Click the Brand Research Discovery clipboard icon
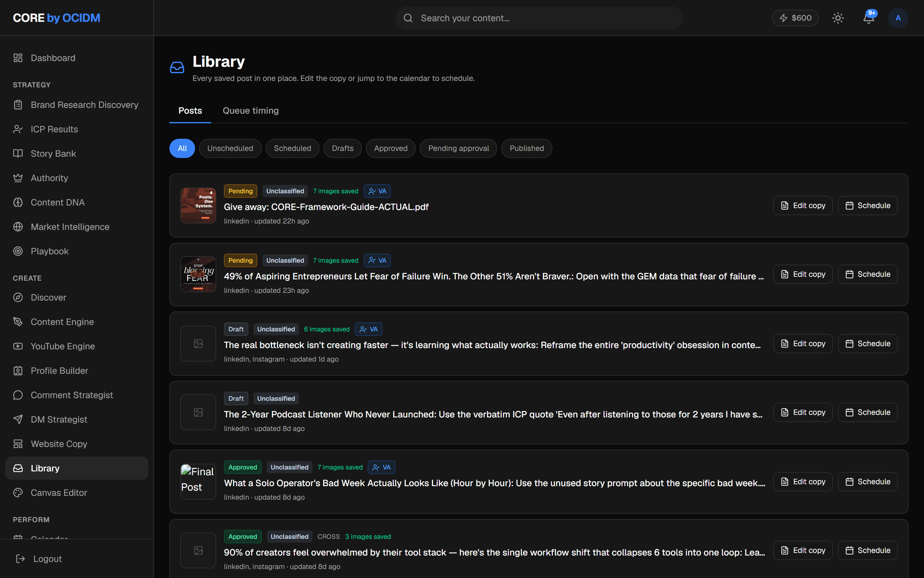Image resolution: width=924 pixels, height=578 pixels. (18, 105)
